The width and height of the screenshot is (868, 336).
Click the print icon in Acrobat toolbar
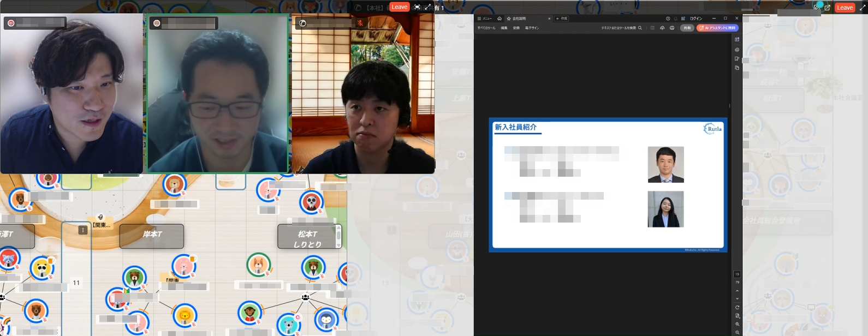[672, 28]
